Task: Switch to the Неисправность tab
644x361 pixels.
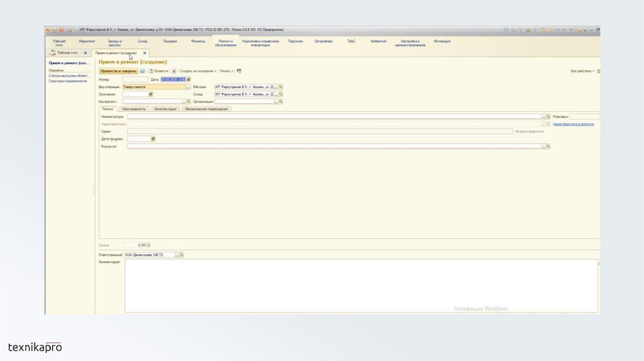Action: point(134,109)
